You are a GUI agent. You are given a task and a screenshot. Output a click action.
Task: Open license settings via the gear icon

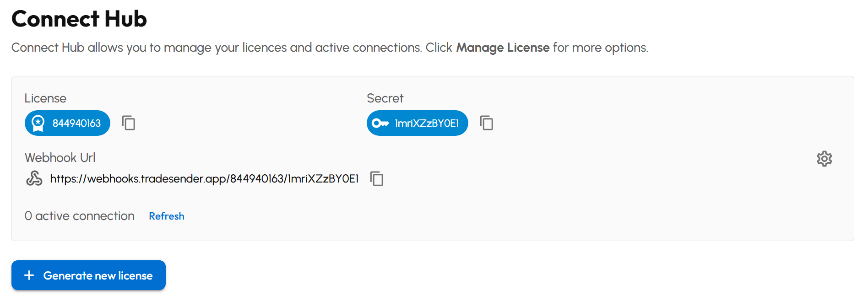coord(824,159)
